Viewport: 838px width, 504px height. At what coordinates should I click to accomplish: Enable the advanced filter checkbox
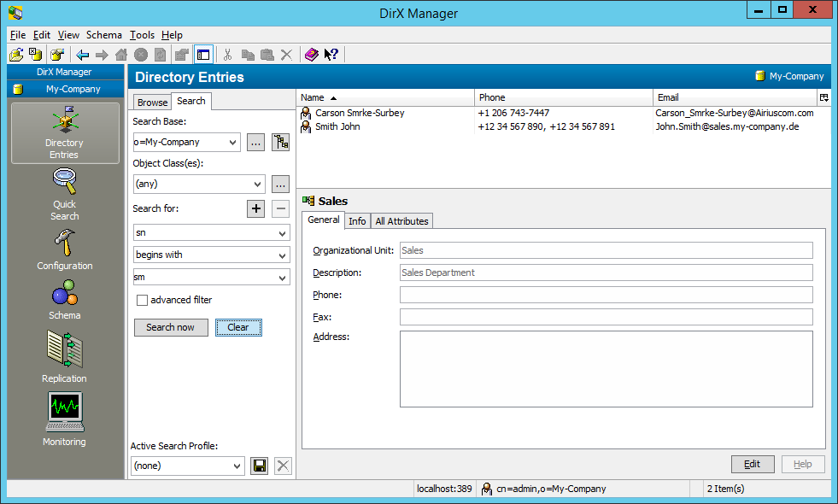pos(143,300)
